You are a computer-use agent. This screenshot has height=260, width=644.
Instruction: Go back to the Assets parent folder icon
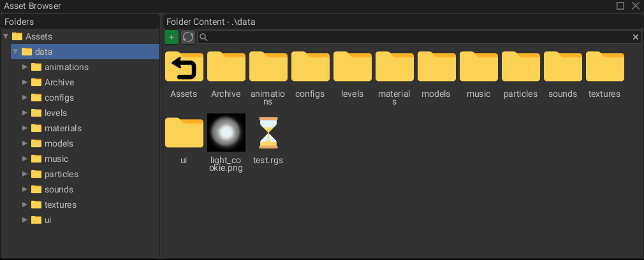coord(184,67)
